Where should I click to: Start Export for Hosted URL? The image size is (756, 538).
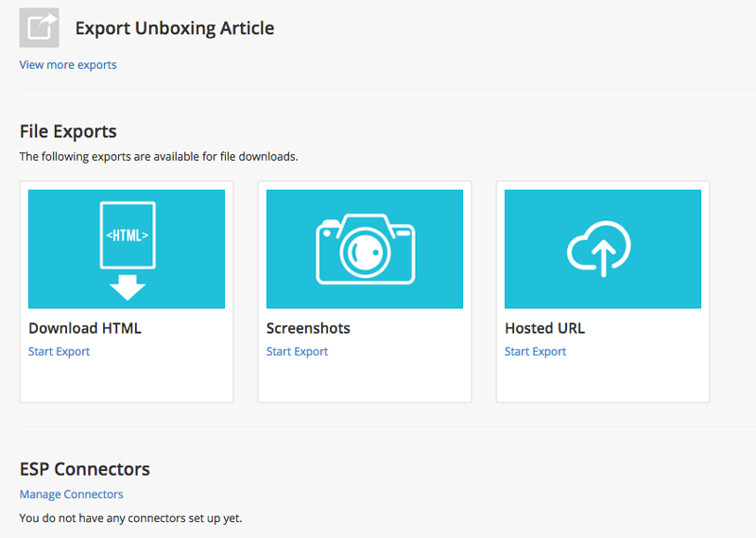pyautogui.click(x=535, y=352)
